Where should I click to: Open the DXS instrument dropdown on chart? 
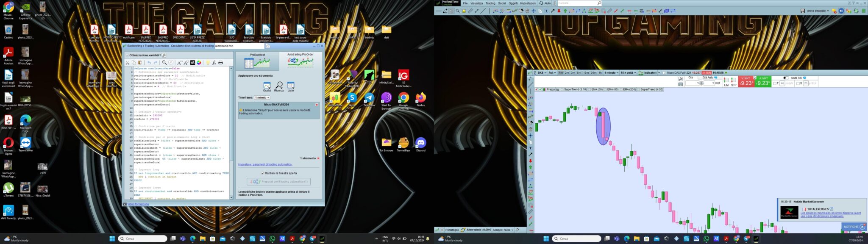click(542, 73)
